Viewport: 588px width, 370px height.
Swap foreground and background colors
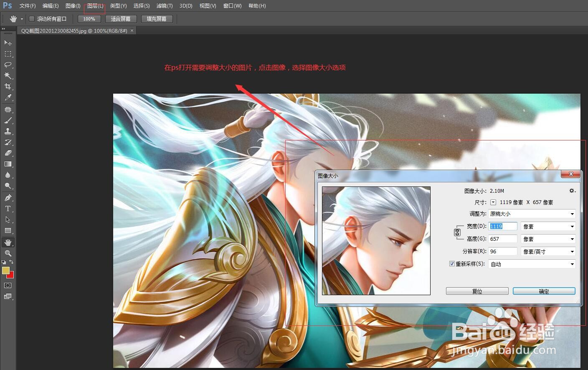click(x=11, y=262)
